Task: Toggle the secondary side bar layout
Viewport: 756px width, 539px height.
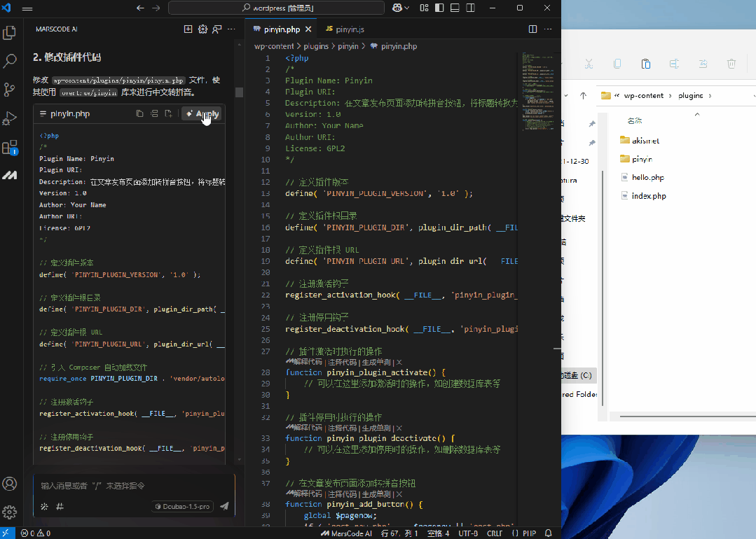Action: pos(471,8)
